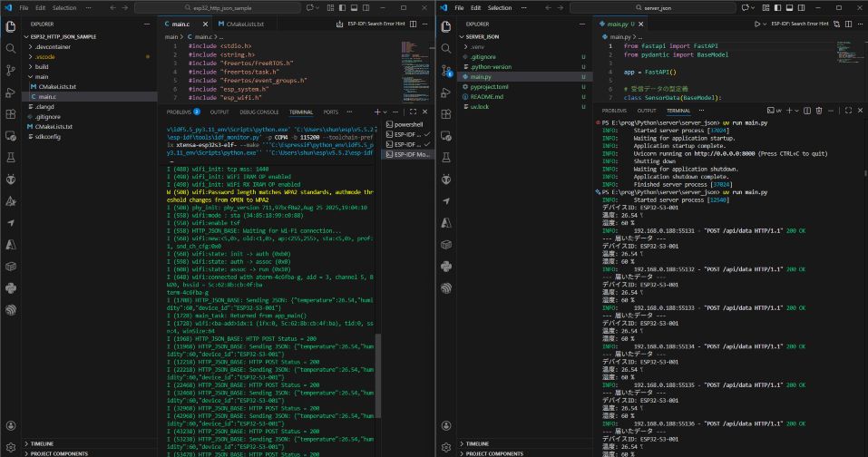Click ESP-IDF: Search Error Hint in server_json window
Viewport: 868px width, 457px height.
(x=800, y=24)
